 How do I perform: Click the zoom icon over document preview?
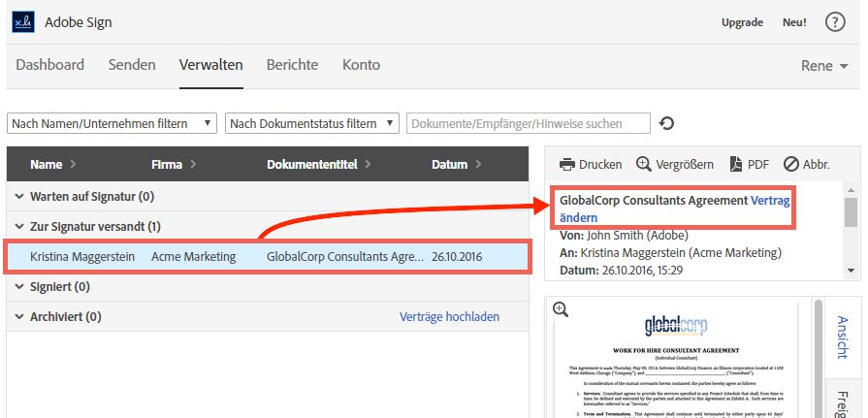(x=561, y=309)
